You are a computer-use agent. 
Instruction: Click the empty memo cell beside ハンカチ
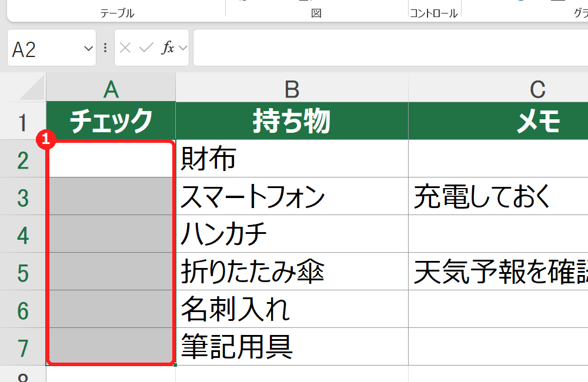[x=499, y=234]
